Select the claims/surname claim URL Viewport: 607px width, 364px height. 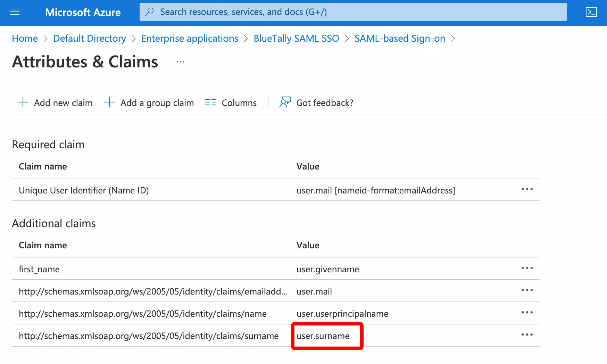tap(149, 336)
